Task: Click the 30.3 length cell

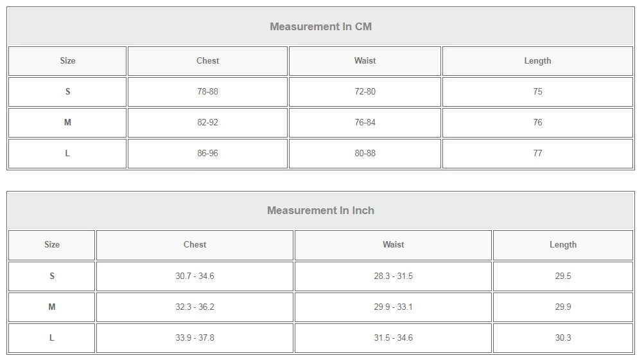Action: [562, 337]
